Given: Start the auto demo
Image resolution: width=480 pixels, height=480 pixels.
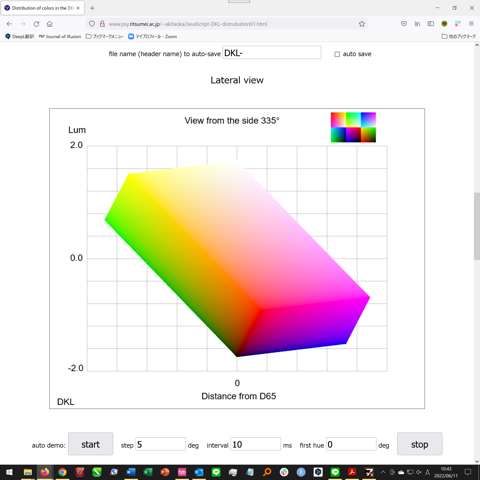Looking at the screenshot, I should (x=91, y=444).
